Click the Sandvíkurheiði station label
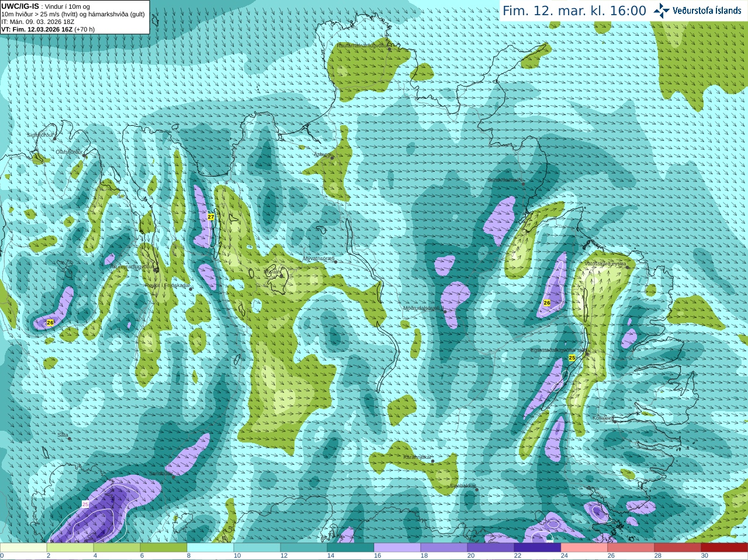This screenshot has width=748, height=560. (505, 180)
